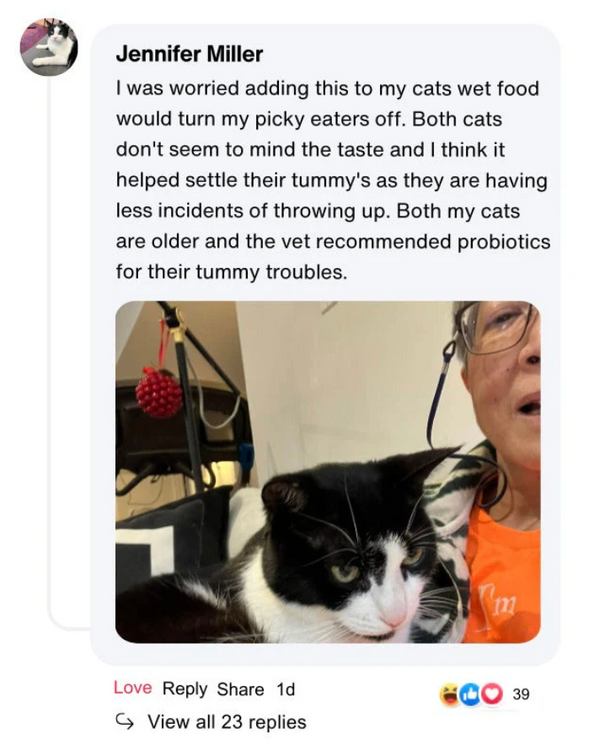The image size is (605, 750).
Task: Open the 39 reactions count
Action: click(x=521, y=694)
